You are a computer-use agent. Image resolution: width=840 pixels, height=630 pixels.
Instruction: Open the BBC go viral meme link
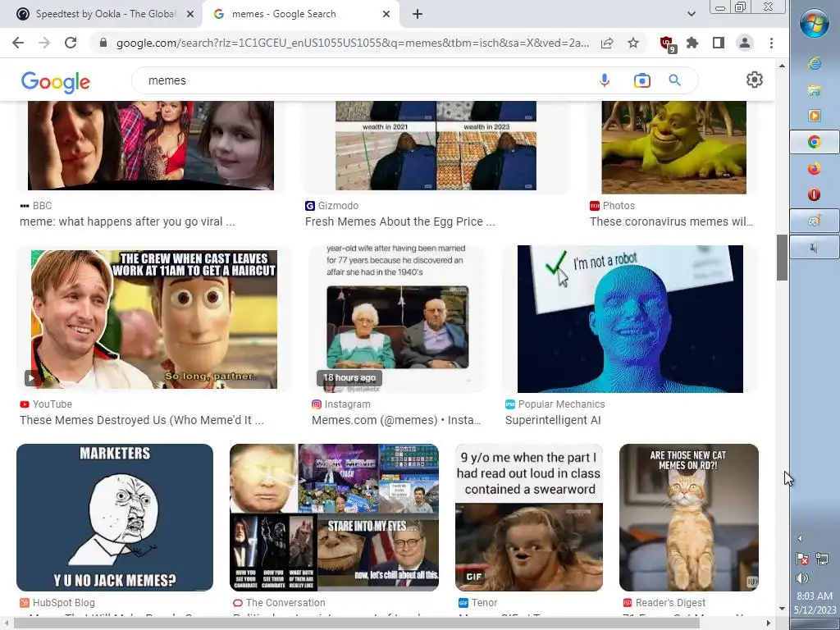[127, 221]
